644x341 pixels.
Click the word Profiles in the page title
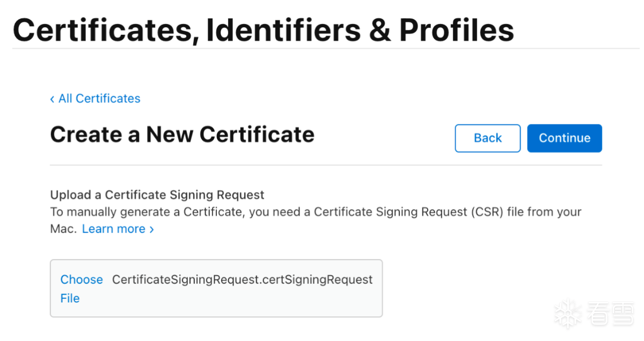pyautogui.click(x=457, y=29)
